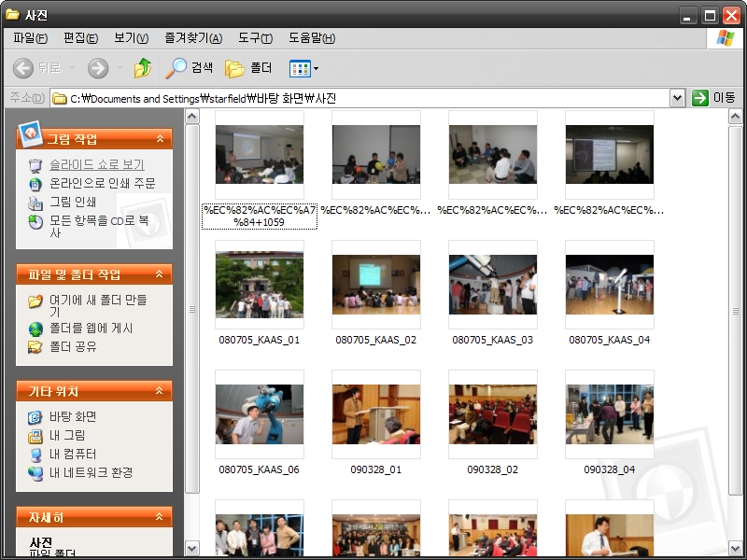Open the thumbnail view mode button
This screenshot has width=747, height=560.
(x=300, y=68)
